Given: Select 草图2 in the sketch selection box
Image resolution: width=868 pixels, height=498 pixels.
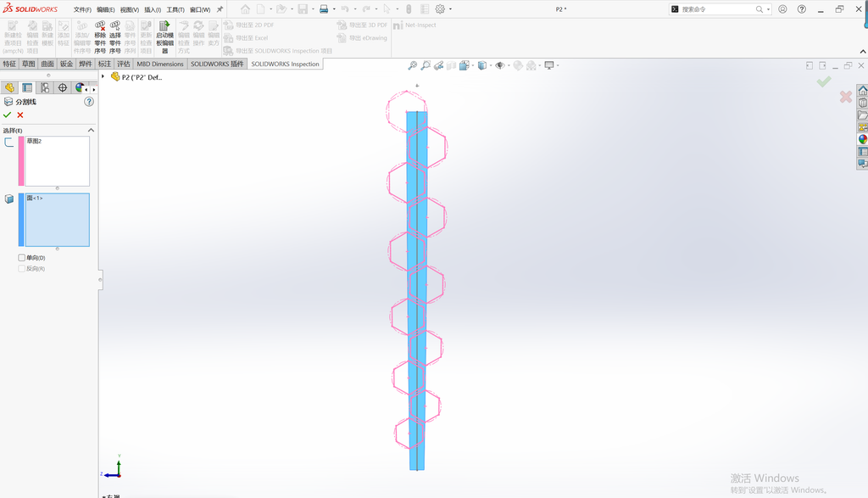Looking at the screenshot, I should (x=34, y=142).
